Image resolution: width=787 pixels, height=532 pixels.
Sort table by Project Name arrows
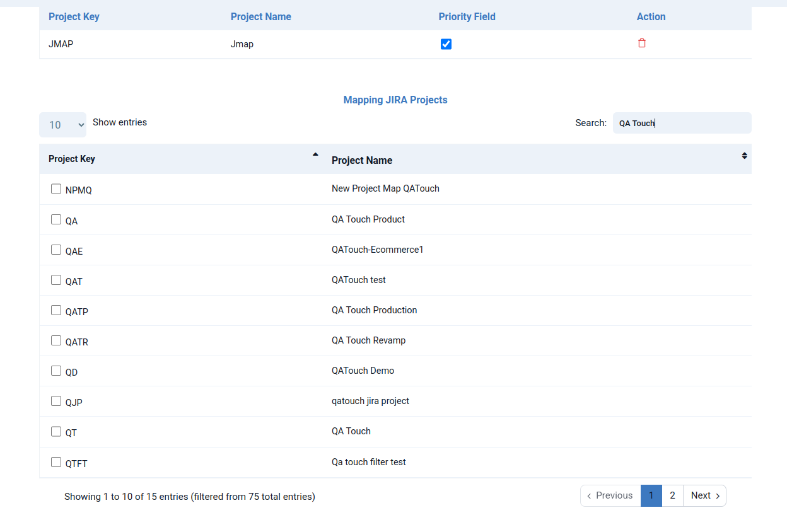(744, 156)
